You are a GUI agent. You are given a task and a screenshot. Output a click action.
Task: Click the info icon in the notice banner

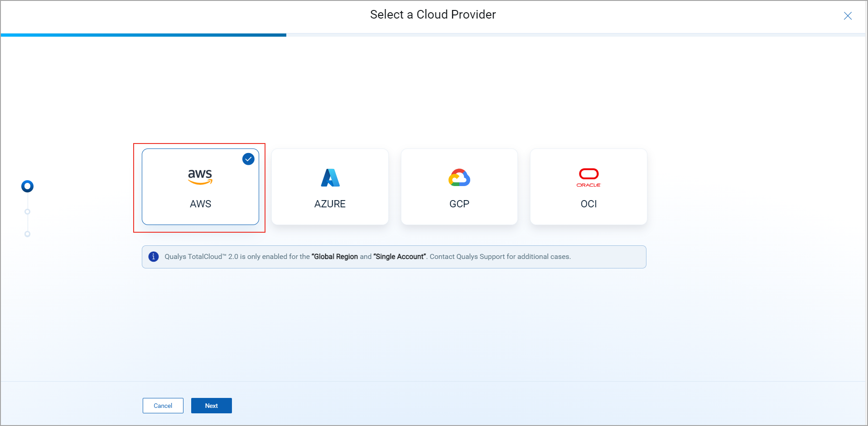tap(154, 257)
